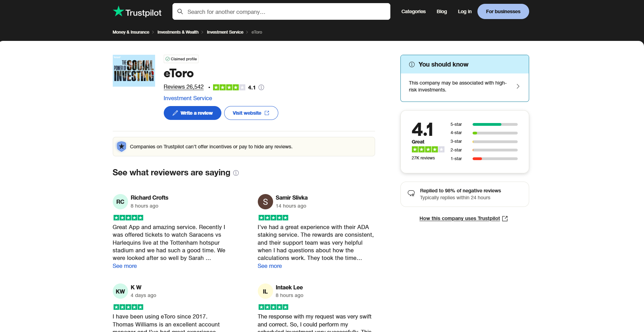Open K W reviewer name
This screenshot has width=644, height=332.
click(136, 288)
